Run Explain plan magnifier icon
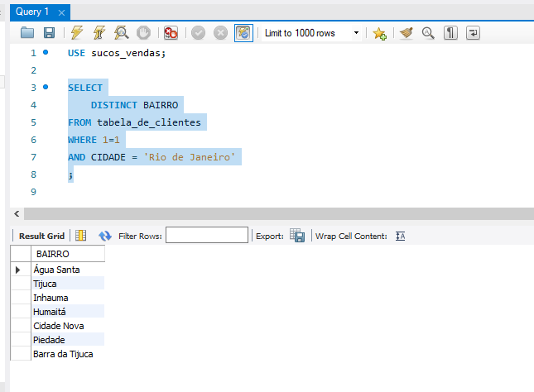Viewport: 534px width, 392px height. click(122, 33)
